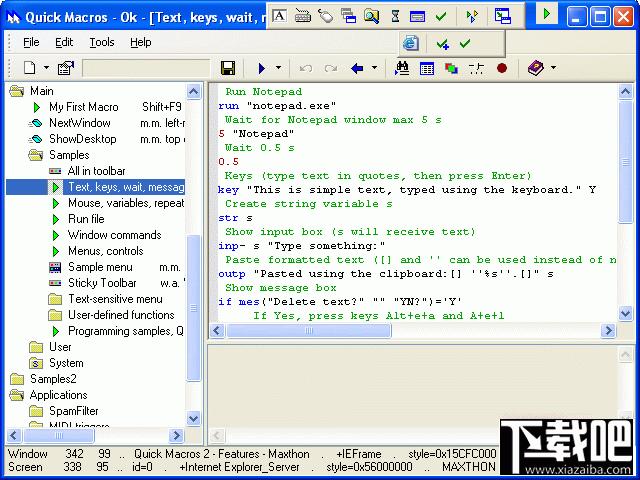Click the table grid icon in toolbar
Viewport: 640px width, 480px height.
(x=427, y=68)
